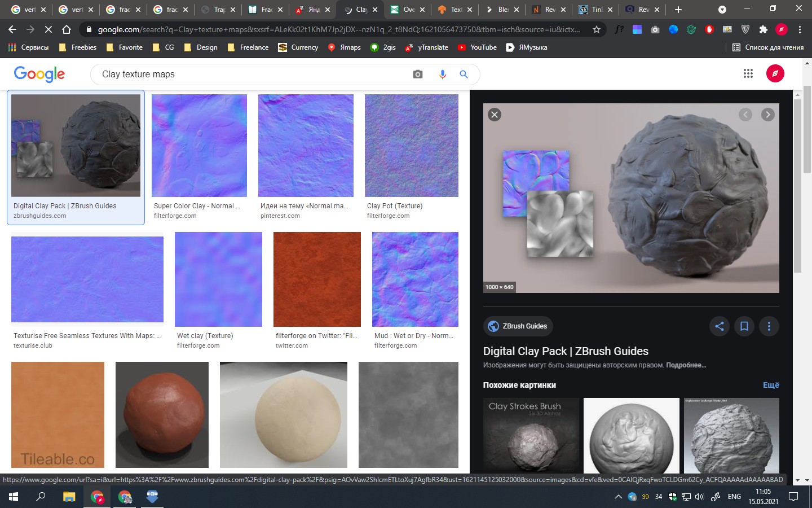Screen dimensions: 812x508
Task: Open the Сервисы apps shortcut
Action: 29,47
